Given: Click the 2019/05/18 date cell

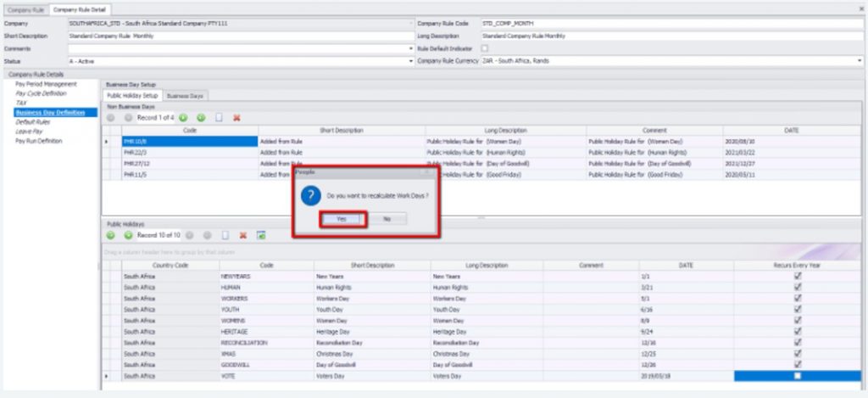Looking at the screenshot, I should 687,376.
